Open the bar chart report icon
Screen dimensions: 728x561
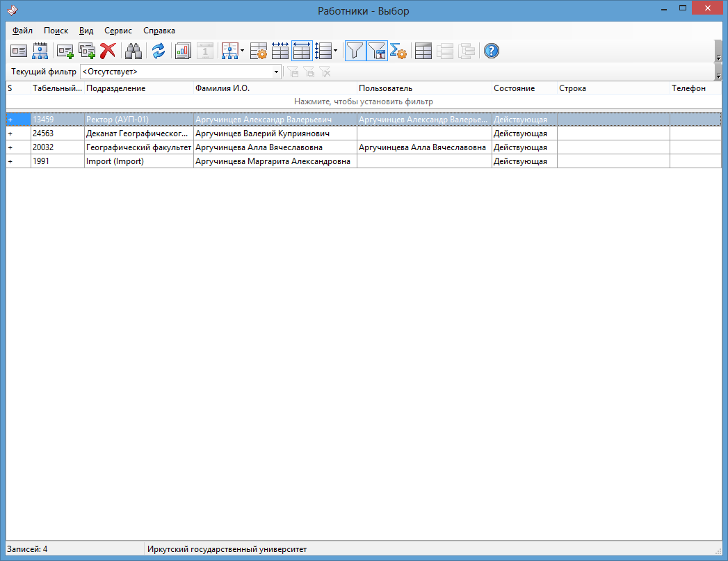coord(183,51)
